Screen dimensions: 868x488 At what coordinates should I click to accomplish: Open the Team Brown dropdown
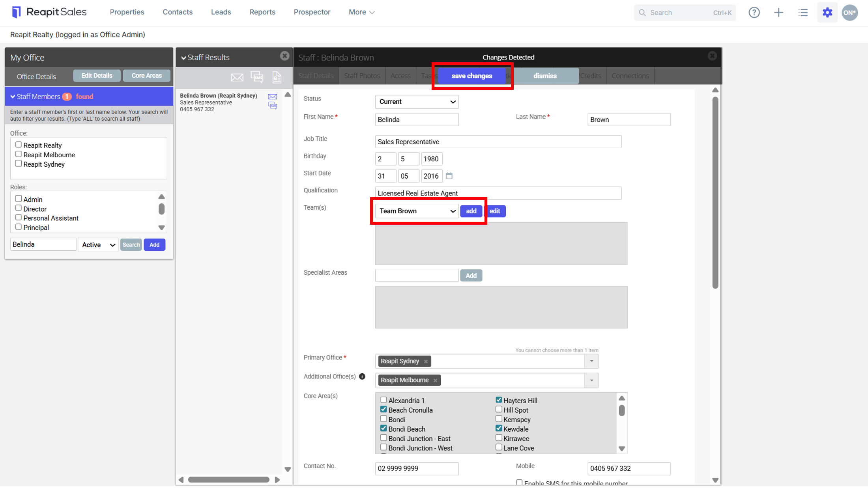[417, 211]
